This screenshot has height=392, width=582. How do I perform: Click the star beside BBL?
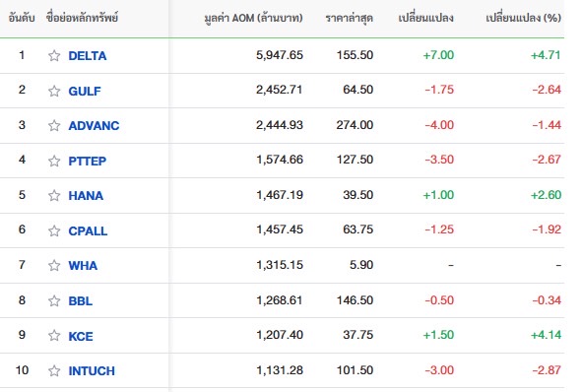(x=54, y=300)
